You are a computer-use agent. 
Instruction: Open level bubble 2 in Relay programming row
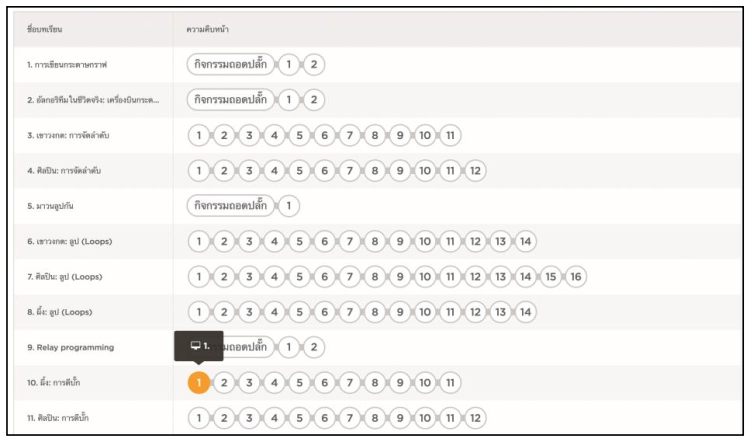point(314,347)
